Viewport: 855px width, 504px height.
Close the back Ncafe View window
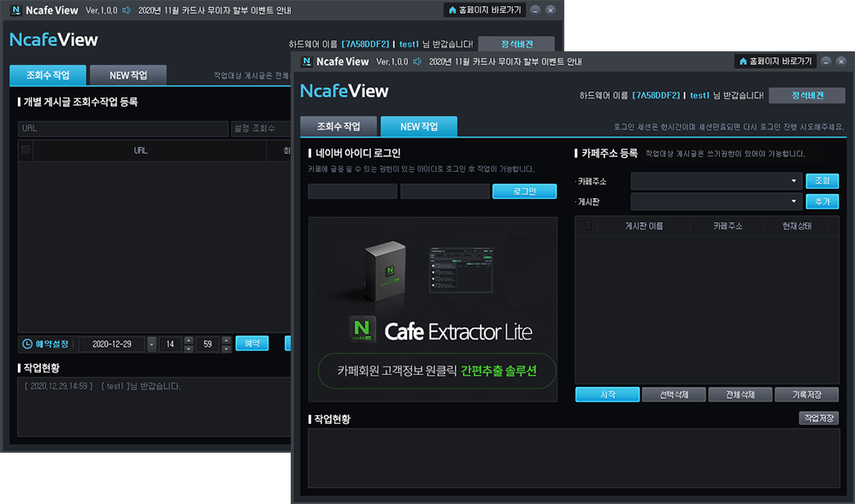pyautogui.click(x=550, y=10)
